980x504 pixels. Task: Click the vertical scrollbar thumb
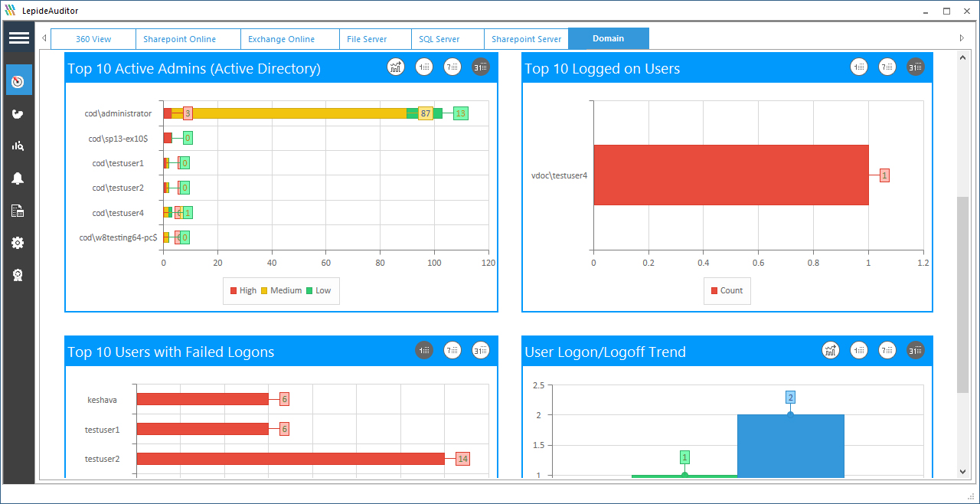(x=963, y=295)
